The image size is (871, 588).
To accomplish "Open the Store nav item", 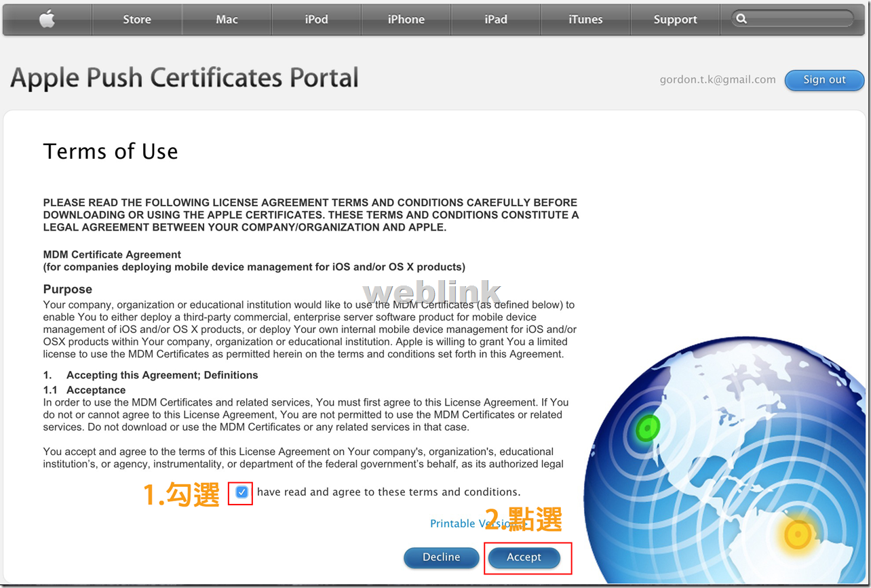I will click(137, 19).
